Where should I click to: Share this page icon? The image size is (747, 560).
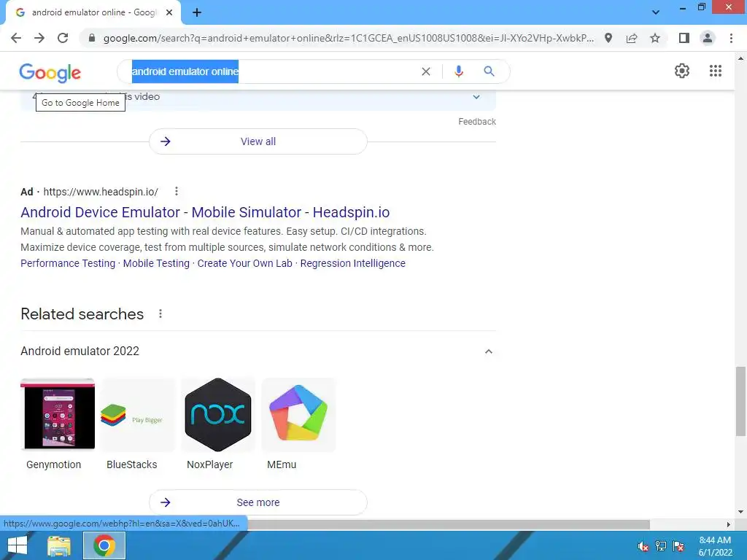click(x=632, y=38)
